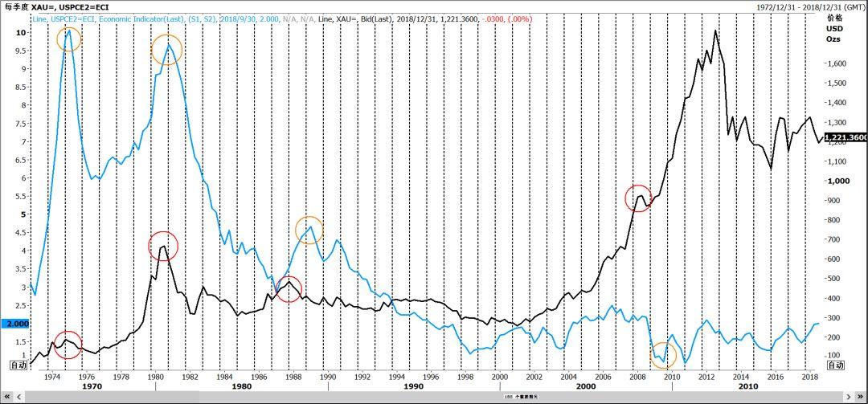Click the 5 label on the left axis

tap(23, 214)
